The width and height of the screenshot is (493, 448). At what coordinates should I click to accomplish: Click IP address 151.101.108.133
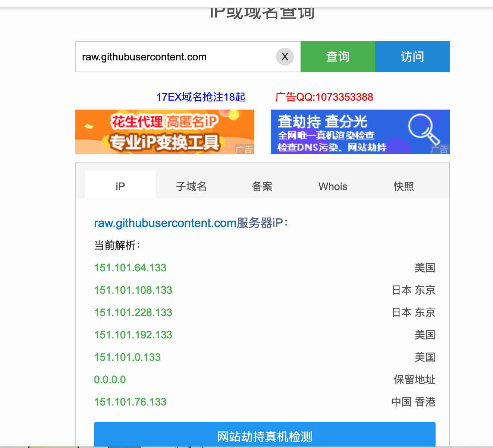(133, 290)
